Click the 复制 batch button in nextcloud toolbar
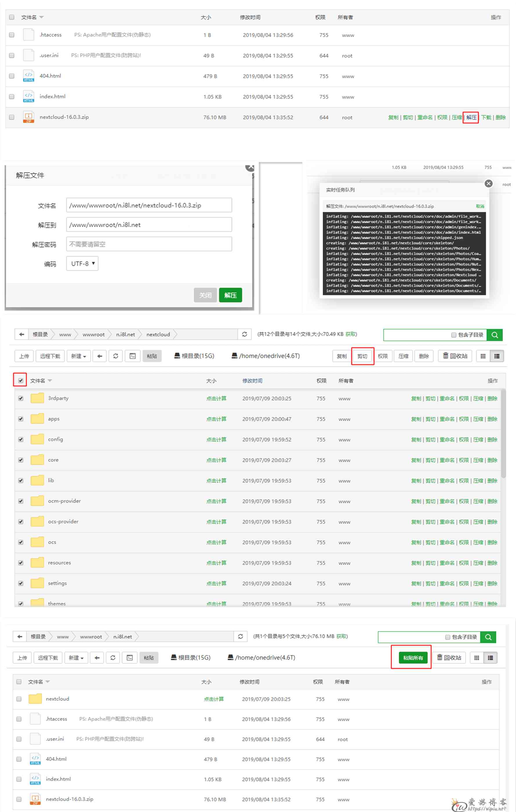Screen dimensions: 516x812 point(342,356)
